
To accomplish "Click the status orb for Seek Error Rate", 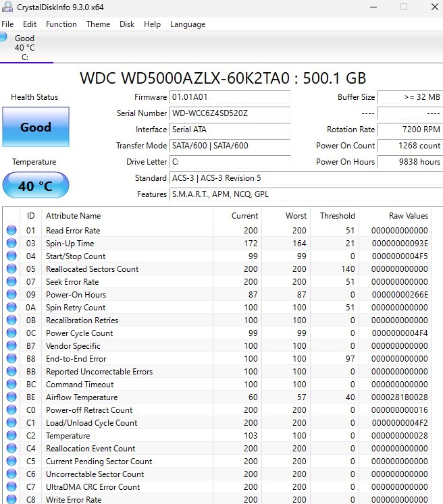I will tap(11, 281).
